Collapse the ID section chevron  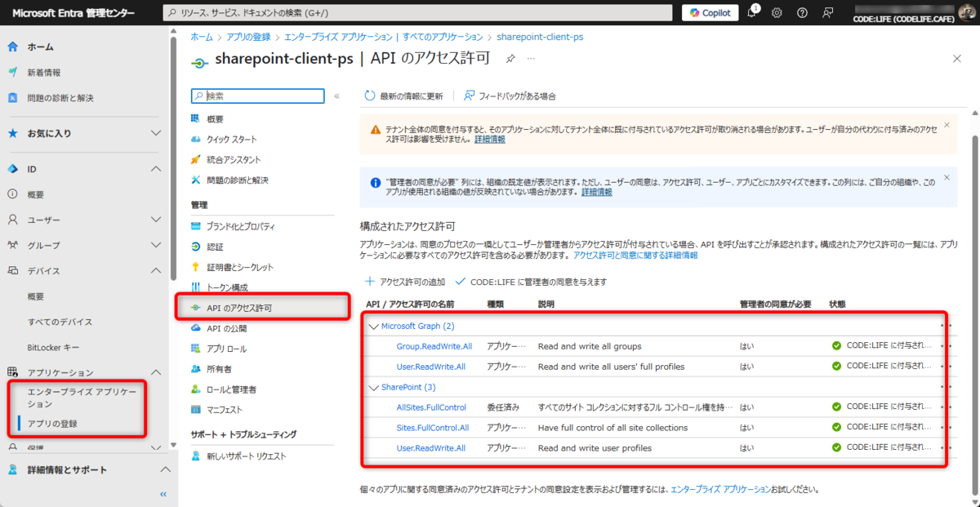point(156,169)
